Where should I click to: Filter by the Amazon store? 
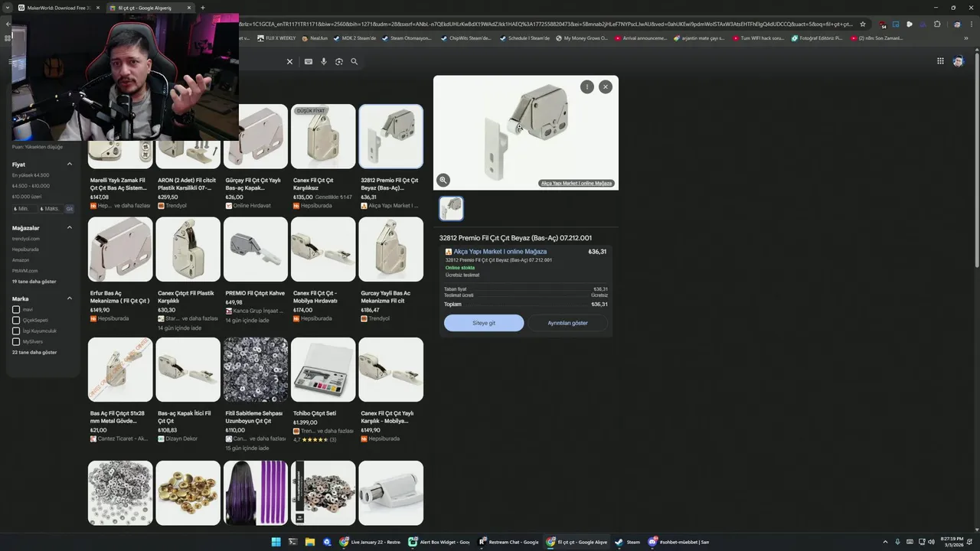[21, 260]
